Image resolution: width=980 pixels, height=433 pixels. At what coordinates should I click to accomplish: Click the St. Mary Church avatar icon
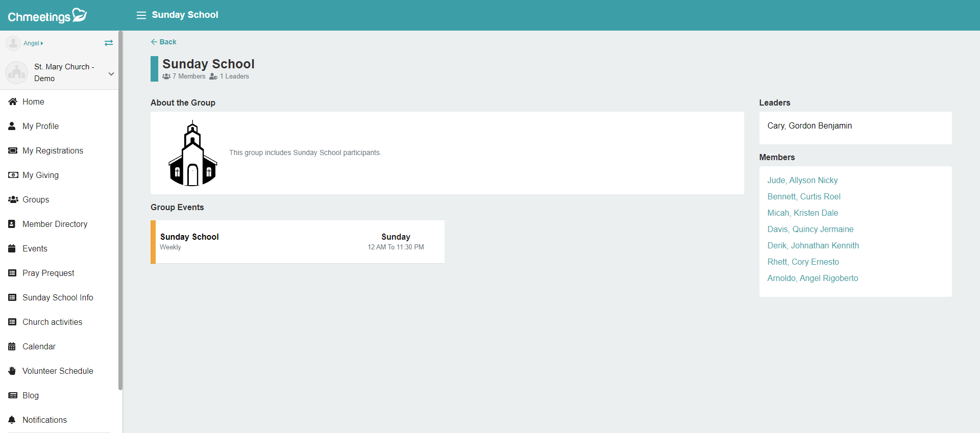[17, 72]
